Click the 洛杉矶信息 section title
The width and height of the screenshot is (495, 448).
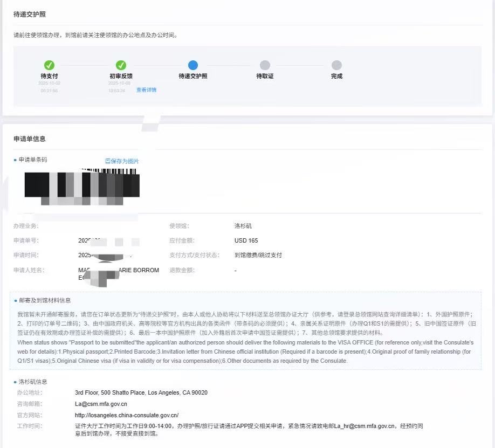pos(33,382)
